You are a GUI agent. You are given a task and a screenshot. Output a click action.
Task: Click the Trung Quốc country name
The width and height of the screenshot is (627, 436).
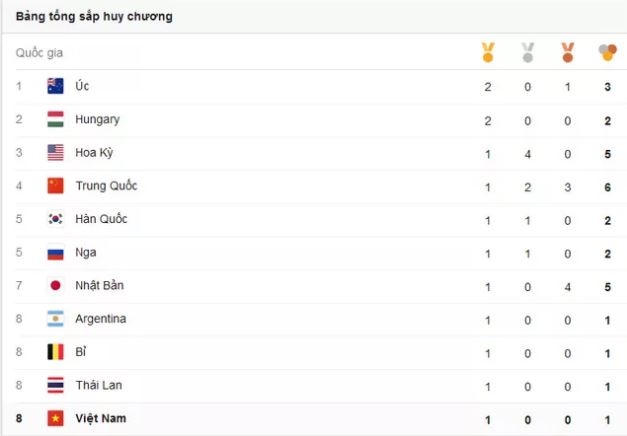[106, 186]
